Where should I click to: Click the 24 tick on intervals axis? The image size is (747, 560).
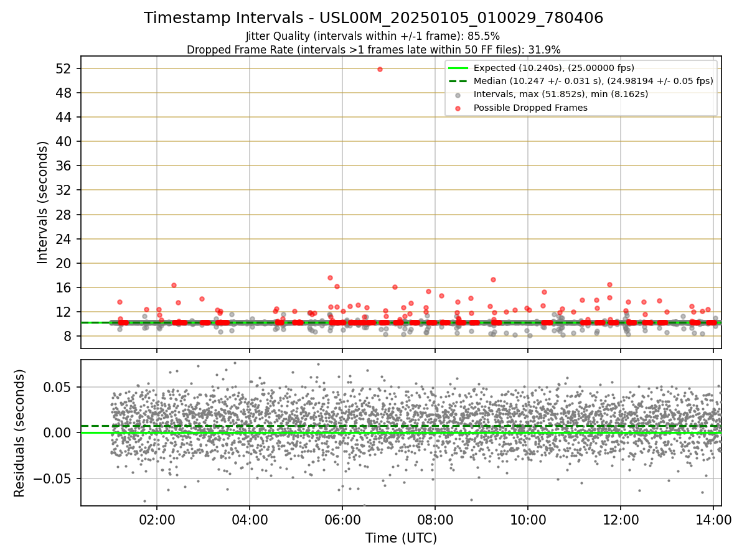pyautogui.click(x=65, y=239)
